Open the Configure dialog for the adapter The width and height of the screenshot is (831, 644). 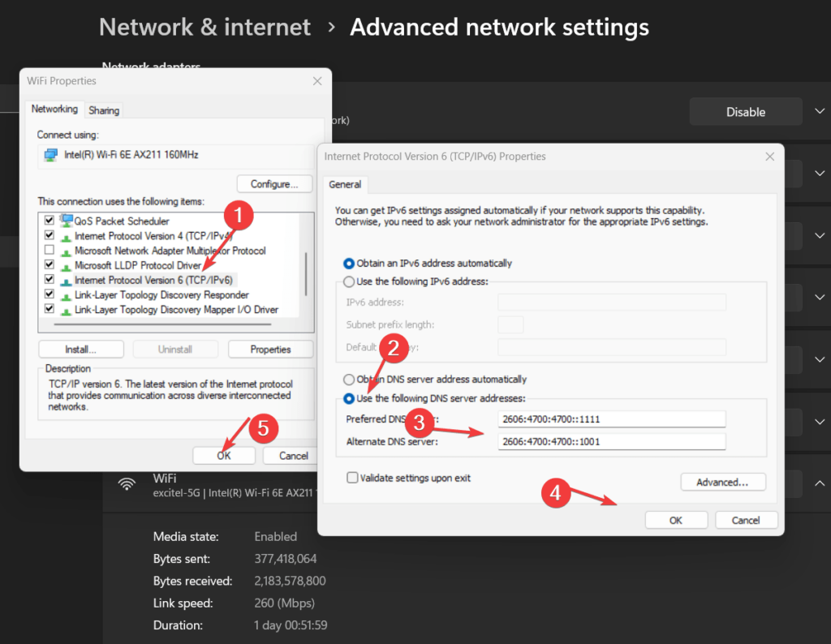[x=273, y=183]
